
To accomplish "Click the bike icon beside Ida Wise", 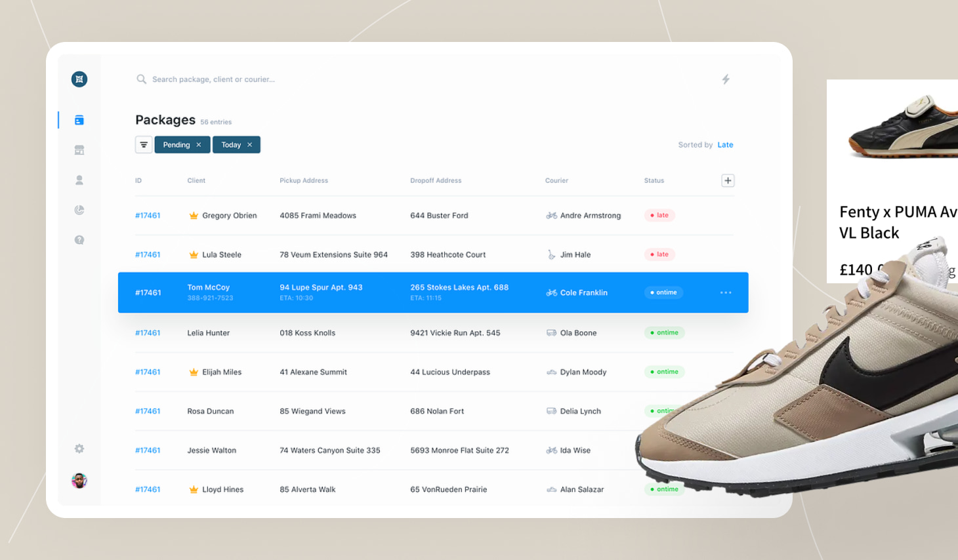I will (x=552, y=450).
